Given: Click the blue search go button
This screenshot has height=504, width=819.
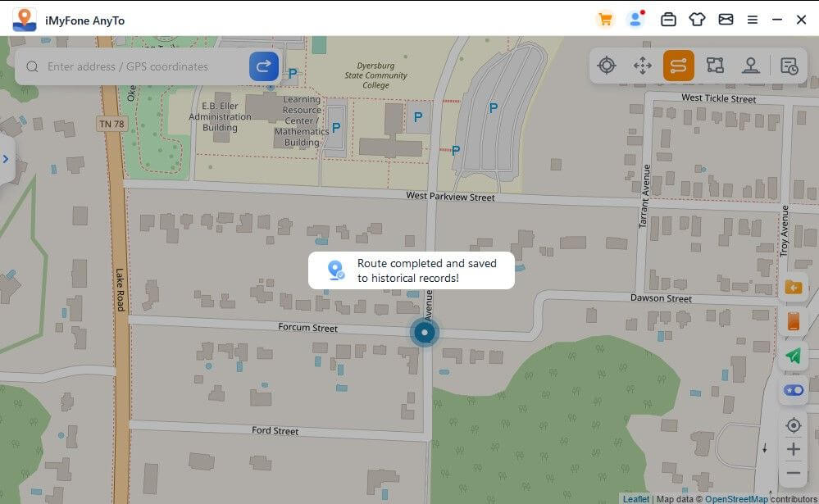Looking at the screenshot, I should [264, 66].
